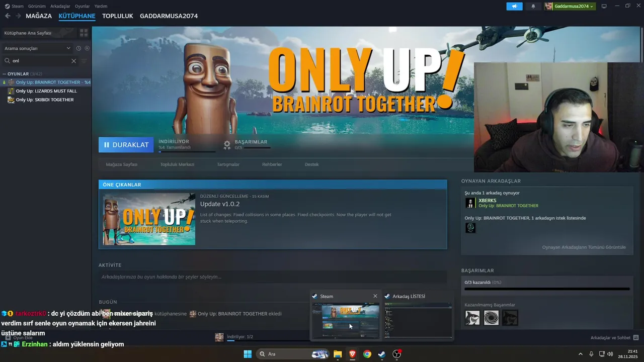Open Tartışmalar link

click(x=228, y=164)
